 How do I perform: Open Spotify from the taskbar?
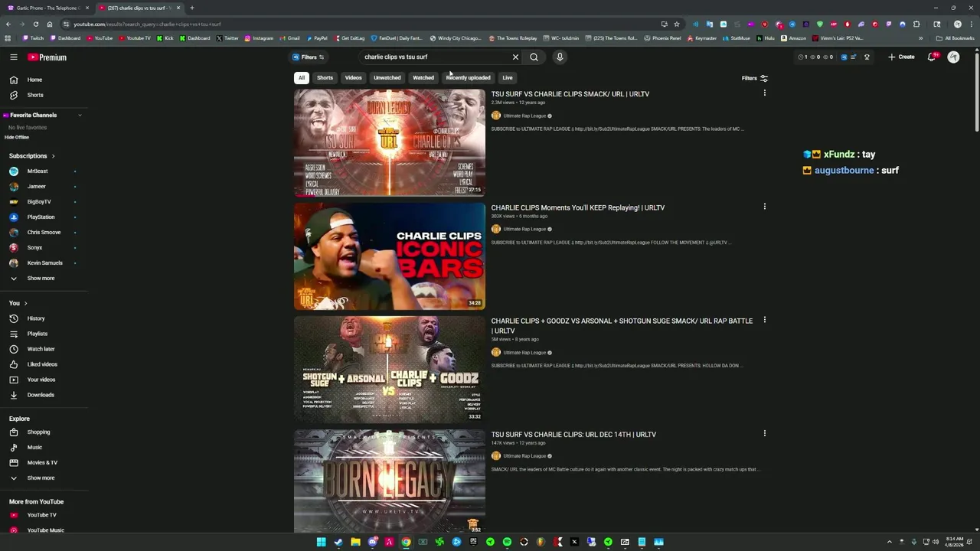pyautogui.click(x=507, y=542)
